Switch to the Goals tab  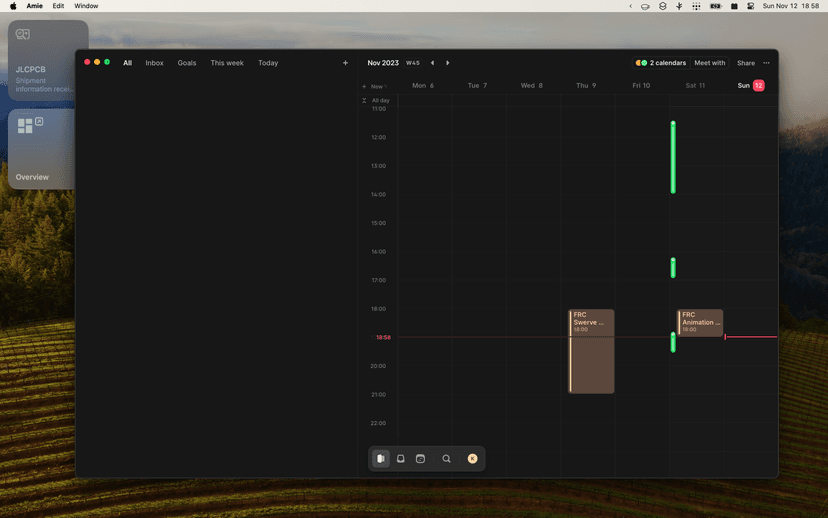coord(187,63)
